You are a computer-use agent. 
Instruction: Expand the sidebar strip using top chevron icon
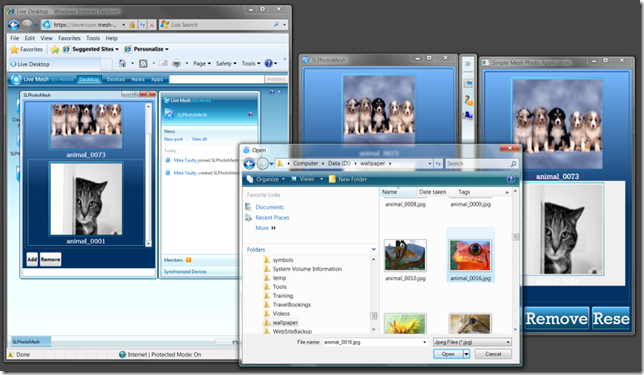467,64
